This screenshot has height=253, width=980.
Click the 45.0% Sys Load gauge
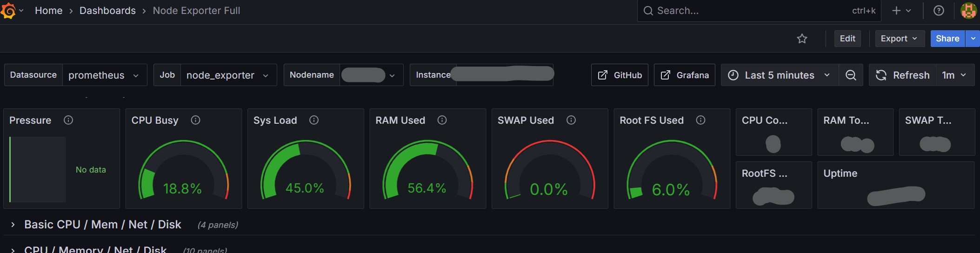(306, 170)
